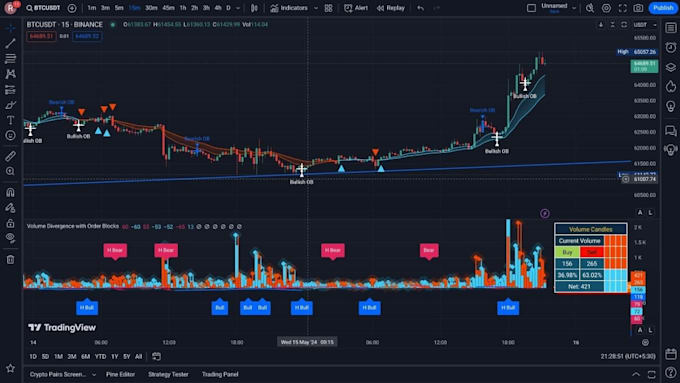Open the Unnamed layout dropdown arrow

coord(574,8)
